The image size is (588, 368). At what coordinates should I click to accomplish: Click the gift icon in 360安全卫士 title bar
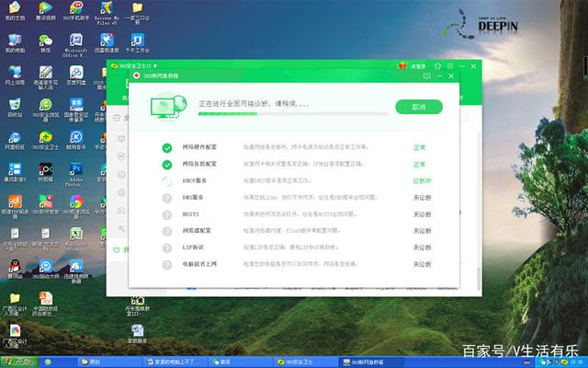click(402, 66)
